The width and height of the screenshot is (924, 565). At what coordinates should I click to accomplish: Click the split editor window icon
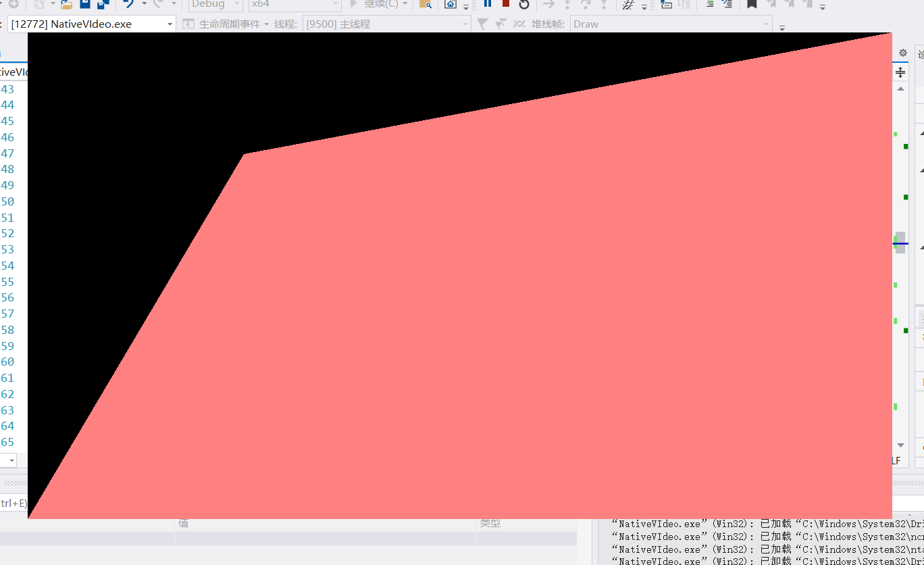[x=900, y=72]
